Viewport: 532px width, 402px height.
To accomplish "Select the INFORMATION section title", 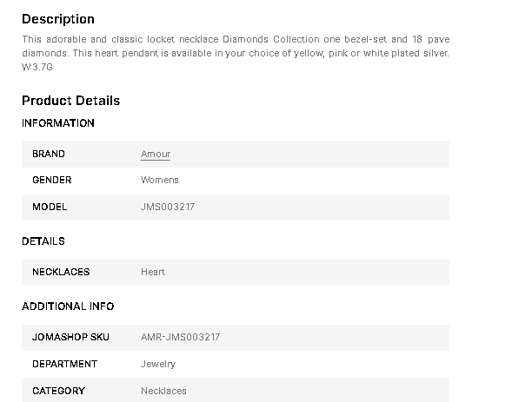I will tap(58, 123).
